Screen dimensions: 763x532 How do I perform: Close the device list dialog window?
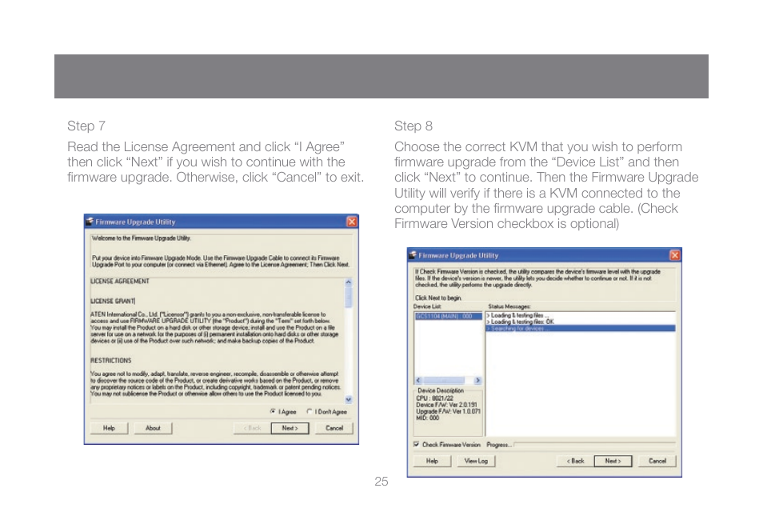(x=674, y=255)
